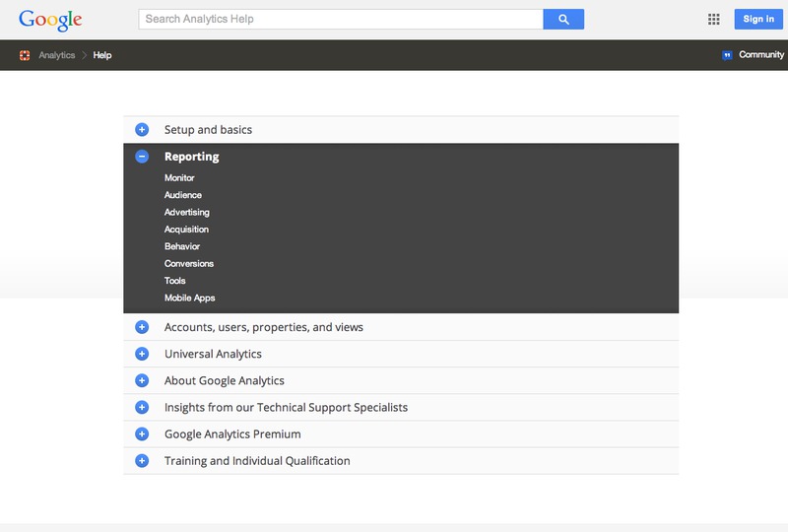
Task: Go to Analytics in the breadcrumb
Action: point(57,55)
